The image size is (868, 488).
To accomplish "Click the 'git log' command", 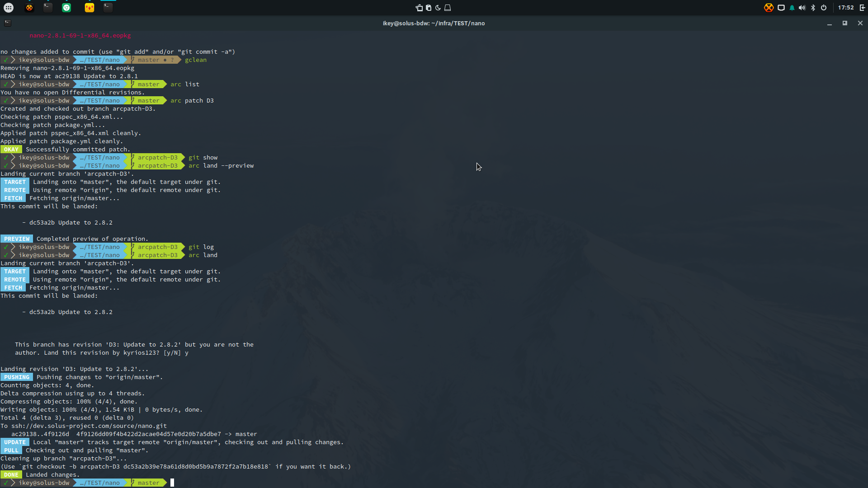I will coord(201,247).
